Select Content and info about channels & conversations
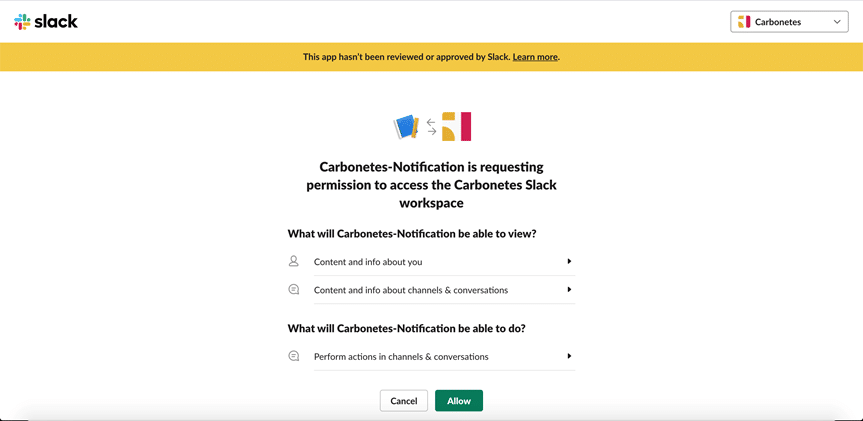 point(432,289)
